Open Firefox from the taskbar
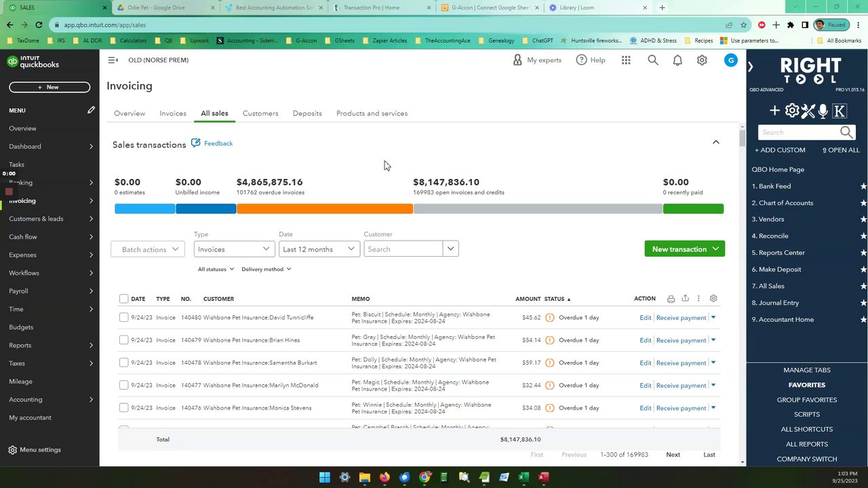 click(384, 477)
